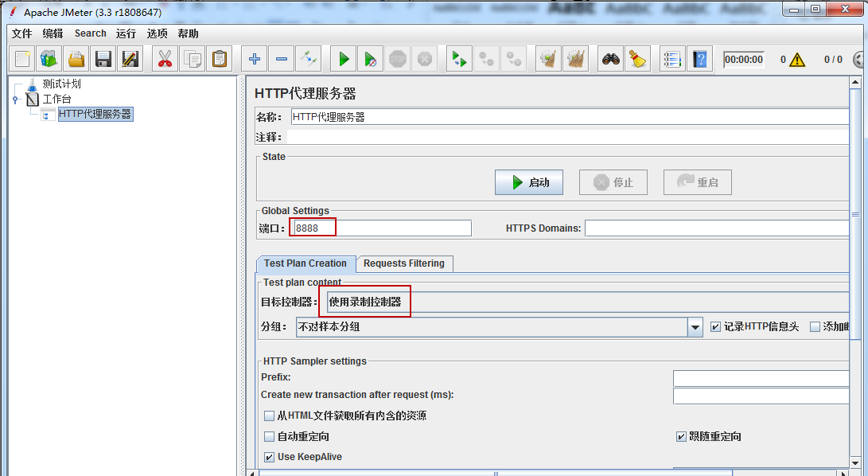Open the Templates icon in toolbar
Image resolution: width=868 pixels, height=476 pixels.
49,59
